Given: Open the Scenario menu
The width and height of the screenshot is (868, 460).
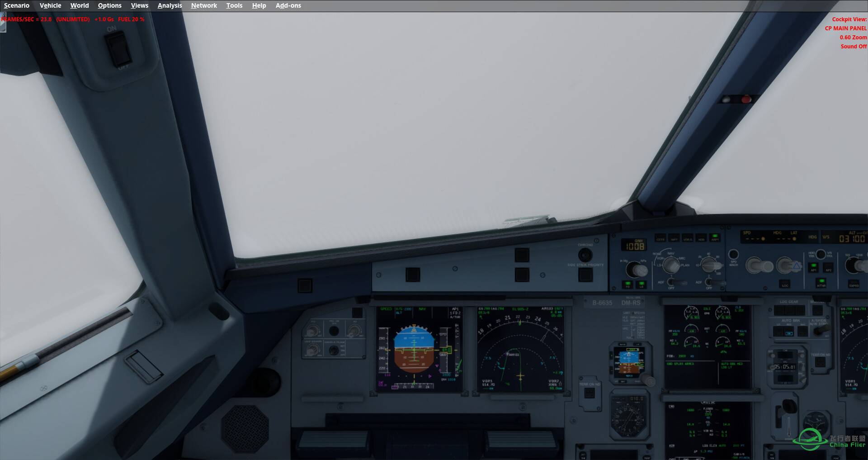Looking at the screenshot, I should (17, 5).
